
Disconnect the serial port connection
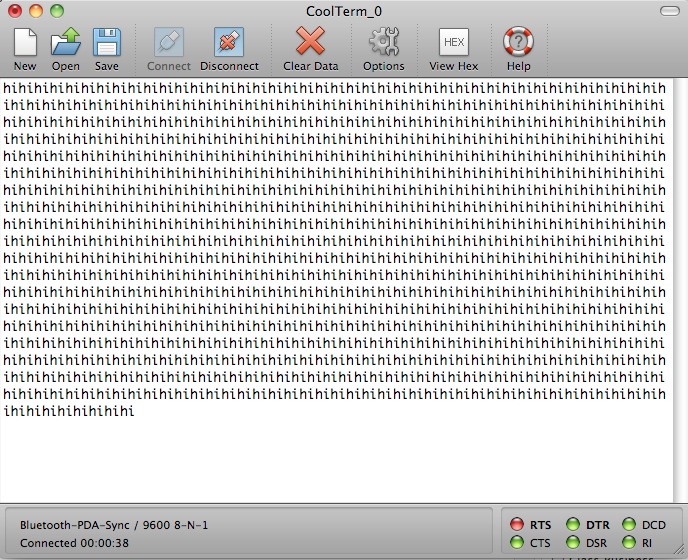(x=229, y=43)
